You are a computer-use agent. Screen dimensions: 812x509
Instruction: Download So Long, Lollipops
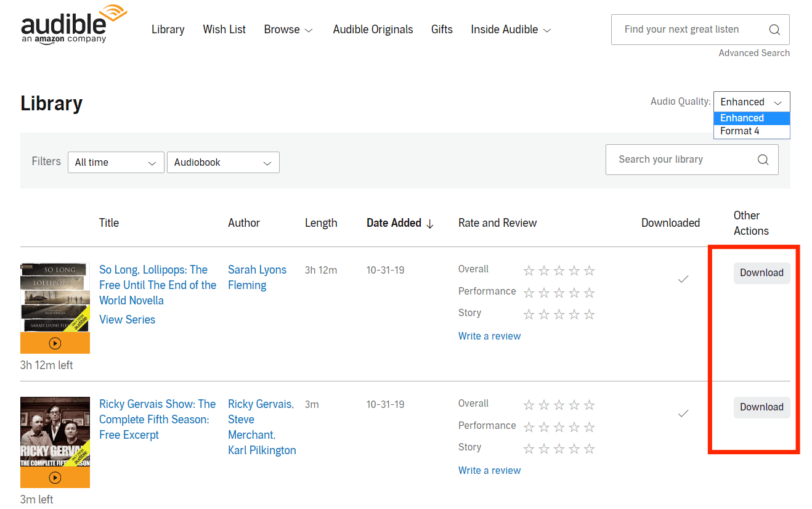coord(761,273)
